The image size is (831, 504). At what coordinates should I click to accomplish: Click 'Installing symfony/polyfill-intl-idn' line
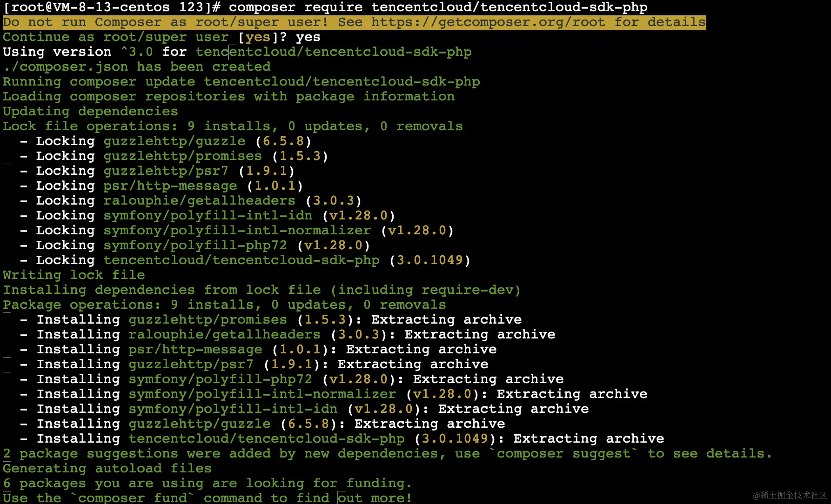[304, 409]
